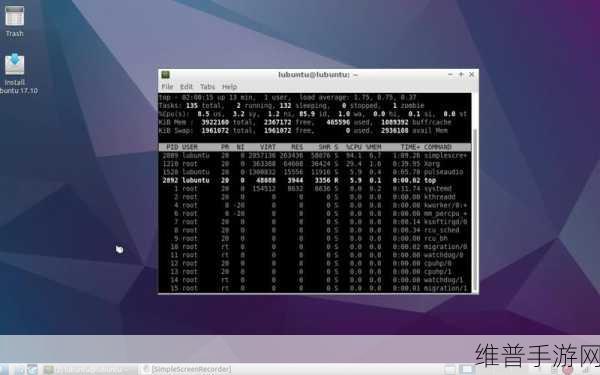Select the highlighted top process row
This screenshot has width=600, height=375.
point(315,180)
